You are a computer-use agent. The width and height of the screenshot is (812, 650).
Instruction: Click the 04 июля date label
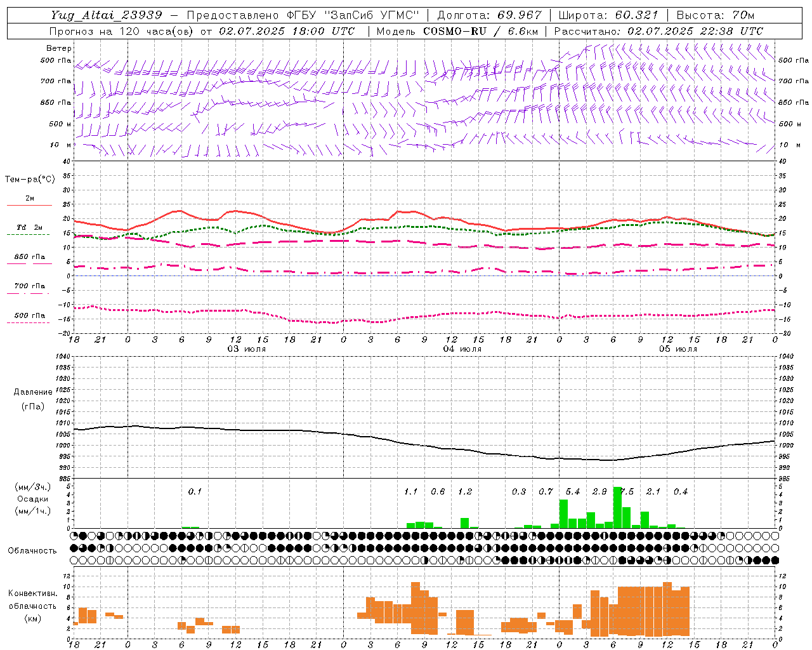pos(462,349)
